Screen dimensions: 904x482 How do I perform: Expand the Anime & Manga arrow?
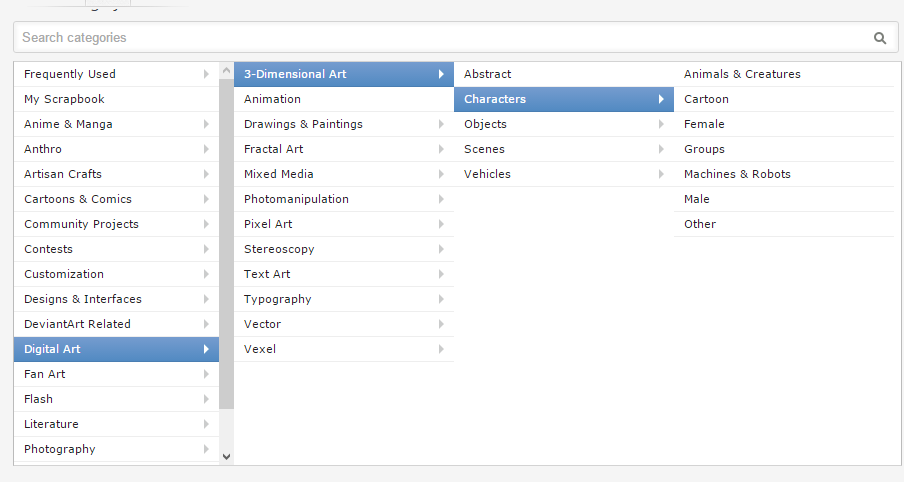coord(206,124)
